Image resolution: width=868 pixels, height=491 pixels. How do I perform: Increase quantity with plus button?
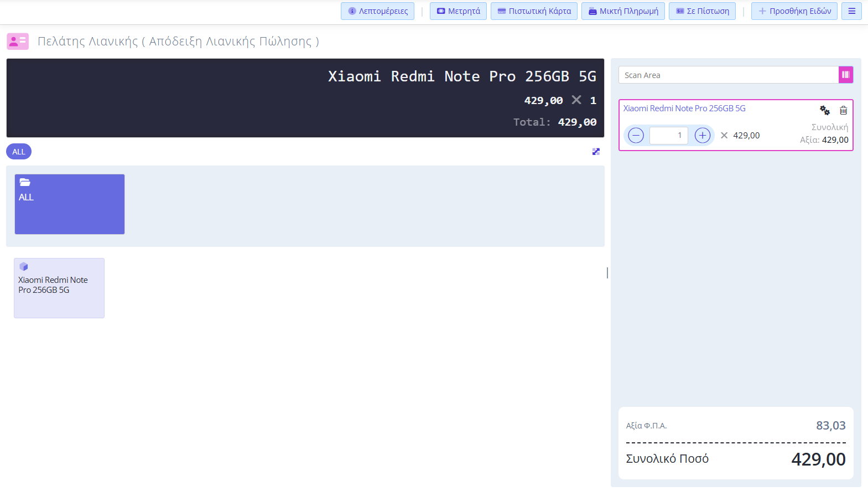702,136
